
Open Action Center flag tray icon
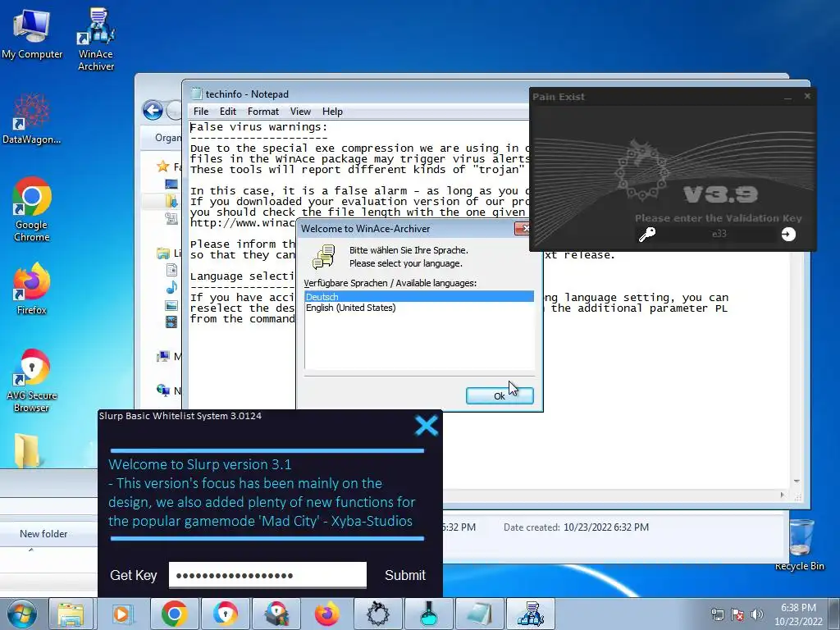coord(737,614)
